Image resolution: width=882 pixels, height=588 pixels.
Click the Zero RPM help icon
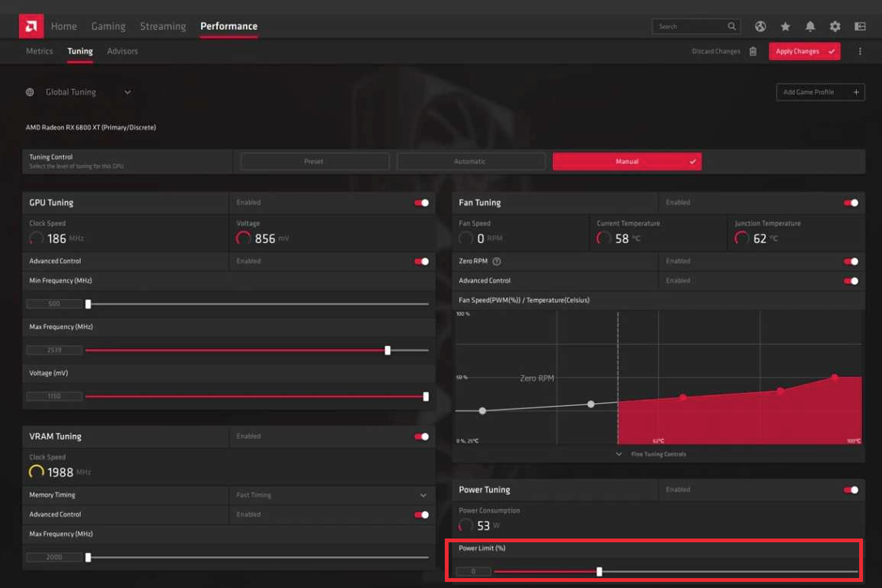(x=497, y=261)
